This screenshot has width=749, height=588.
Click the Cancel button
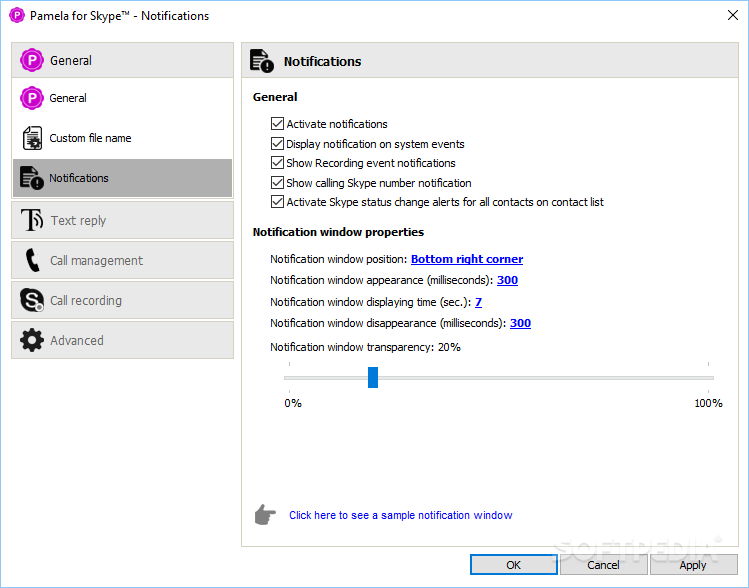coord(603,565)
